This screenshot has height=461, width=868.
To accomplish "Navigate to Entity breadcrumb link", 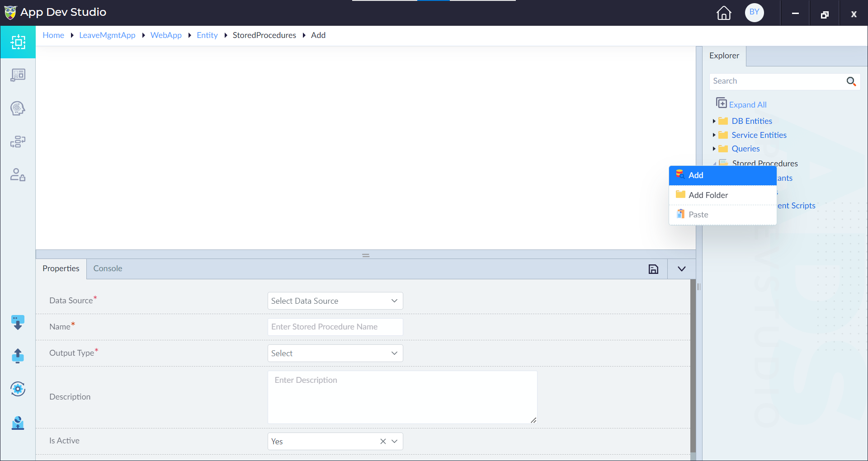I will (207, 35).
